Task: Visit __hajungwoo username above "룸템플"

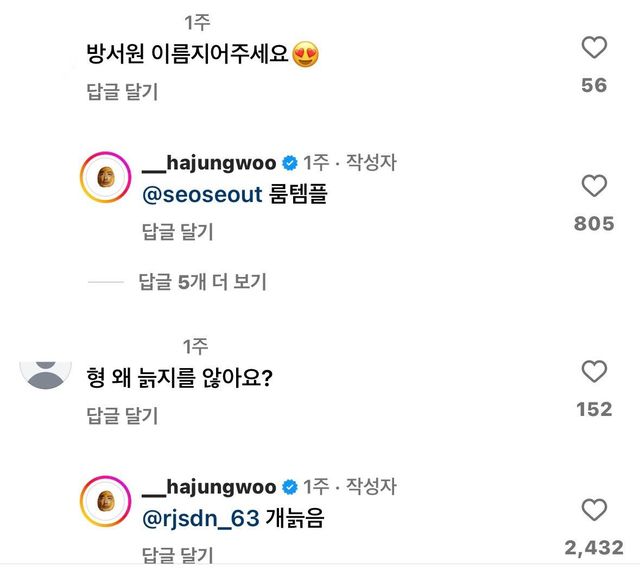Action: point(210,163)
